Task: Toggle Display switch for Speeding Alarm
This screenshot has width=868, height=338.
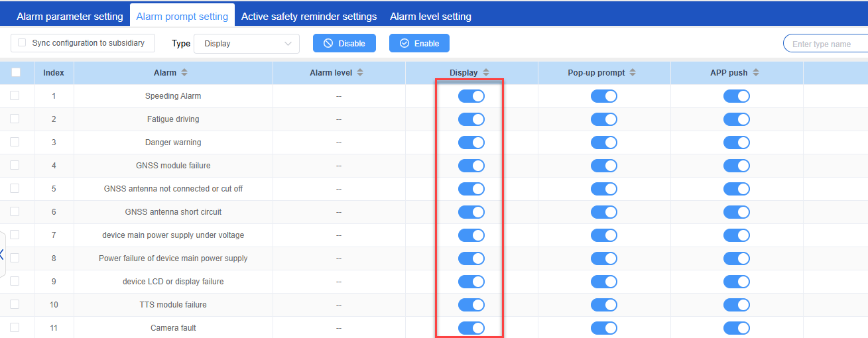Action: point(471,96)
